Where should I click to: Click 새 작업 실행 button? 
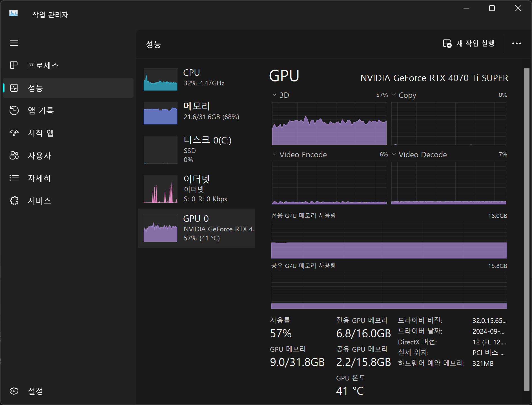pos(469,43)
